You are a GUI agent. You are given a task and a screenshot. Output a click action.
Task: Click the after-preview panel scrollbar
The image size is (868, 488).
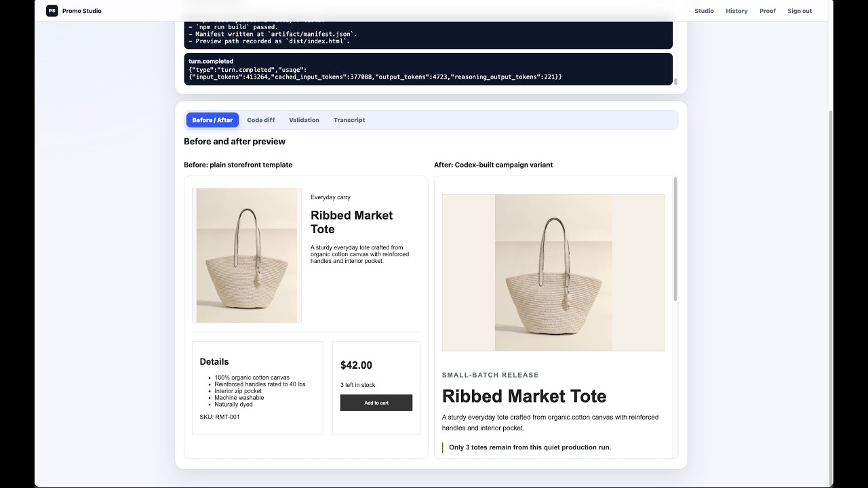tap(675, 240)
